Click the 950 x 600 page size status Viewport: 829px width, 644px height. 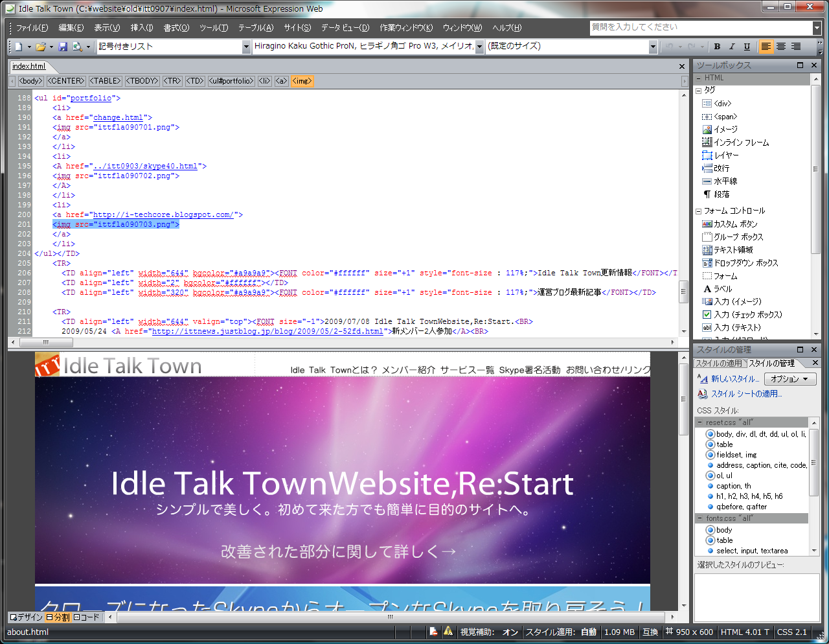[x=688, y=632]
